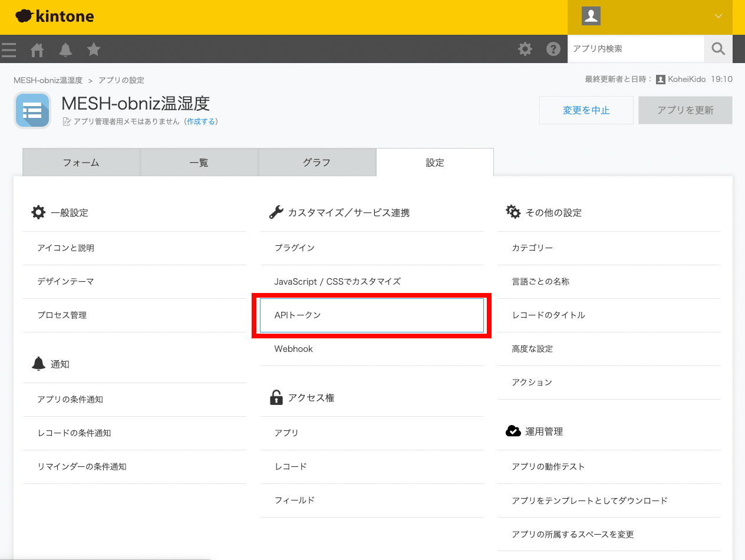Open 高度な設定 option

click(609, 349)
